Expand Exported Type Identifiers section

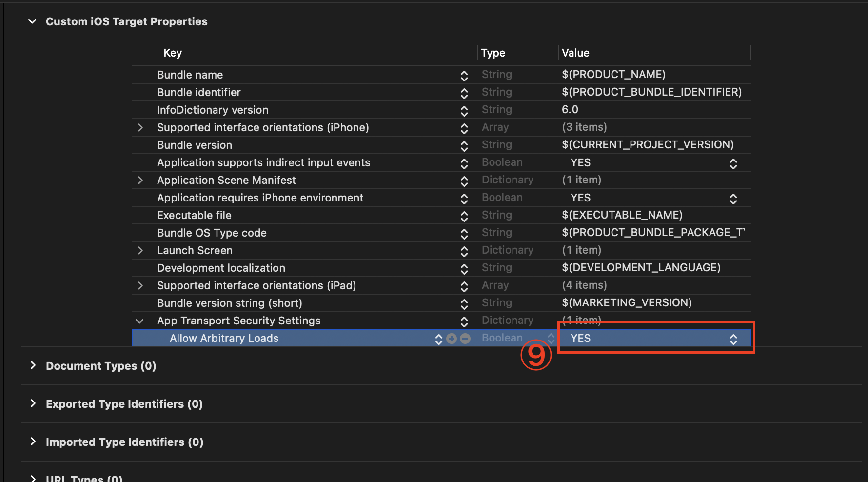click(33, 403)
